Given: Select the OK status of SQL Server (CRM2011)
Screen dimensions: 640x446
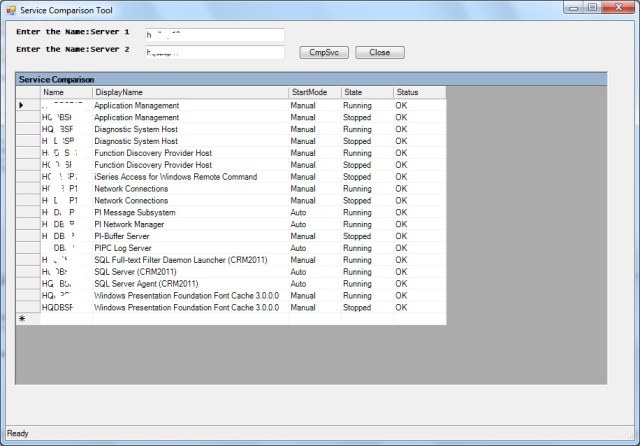Looking at the screenshot, I should coord(420,271).
